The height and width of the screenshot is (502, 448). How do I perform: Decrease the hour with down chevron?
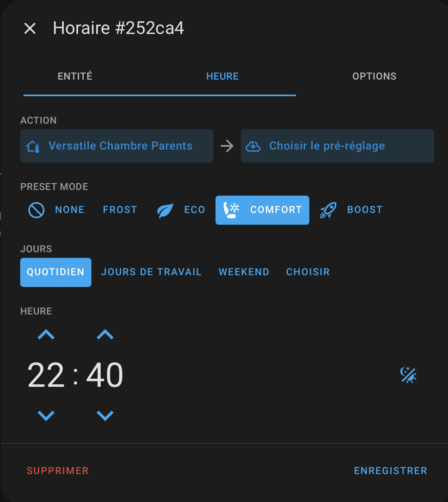tap(46, 415)
